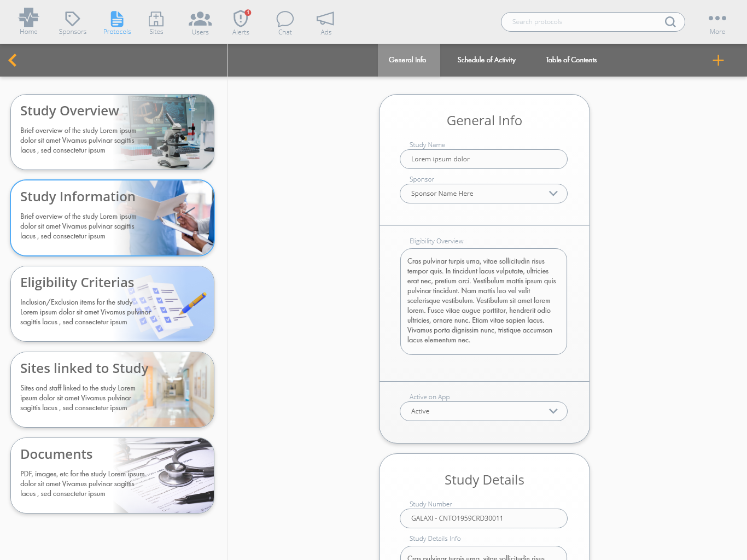Expand the Active on App dropdown
Screen dimensions: 747x560
[553, 411]
